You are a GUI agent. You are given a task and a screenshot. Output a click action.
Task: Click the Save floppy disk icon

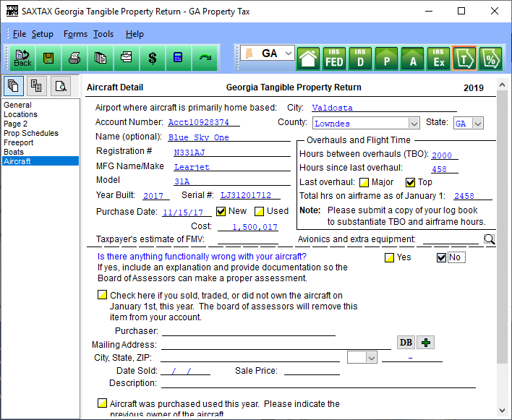coord(48,59)
